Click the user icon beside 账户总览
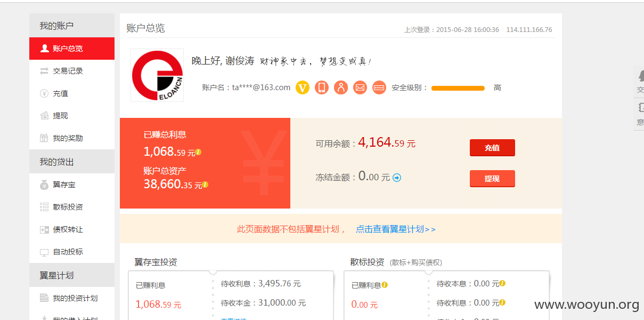 (45, 49)
